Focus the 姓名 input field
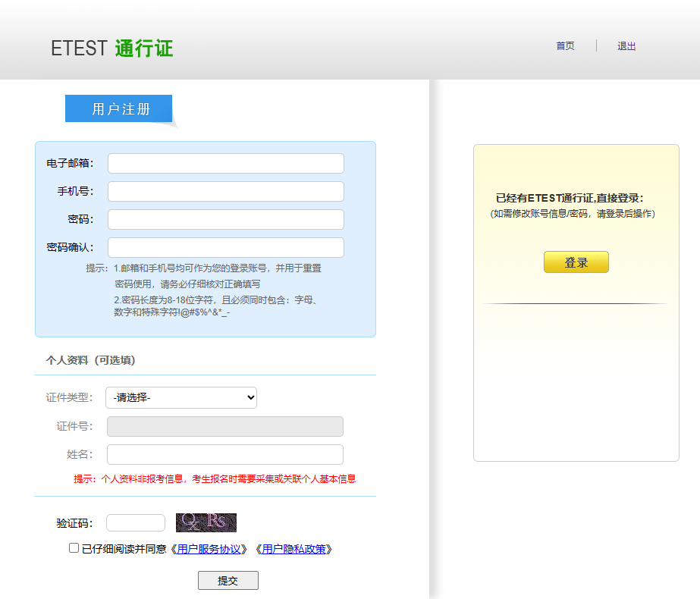 coord(225,455)
